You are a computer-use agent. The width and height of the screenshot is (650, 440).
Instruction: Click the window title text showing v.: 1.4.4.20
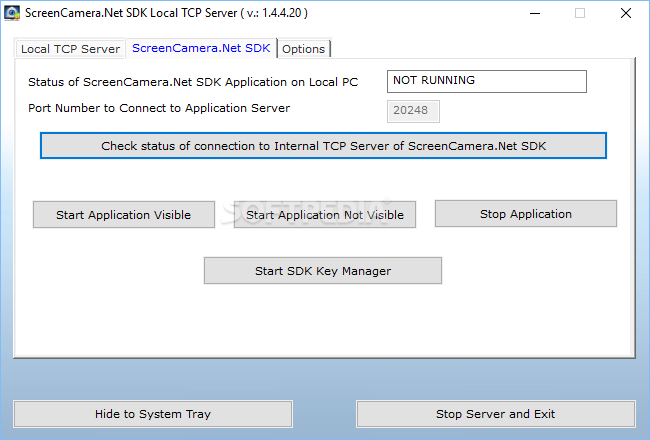[x=166, y=13]
